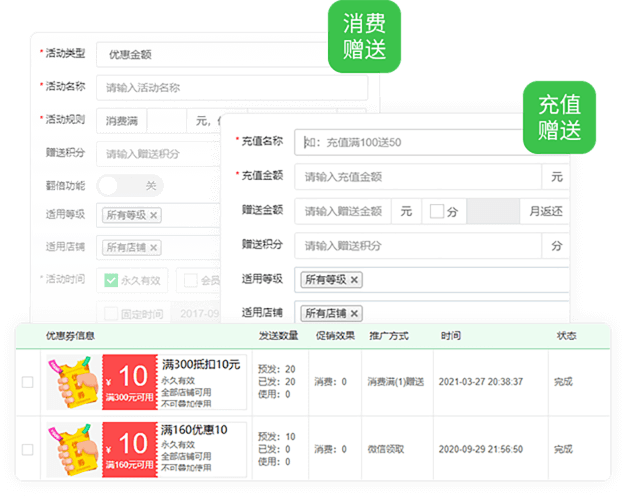Click the 推广方式 column header
The height and width of the screenshot is (496, 626).
point(389,336)
